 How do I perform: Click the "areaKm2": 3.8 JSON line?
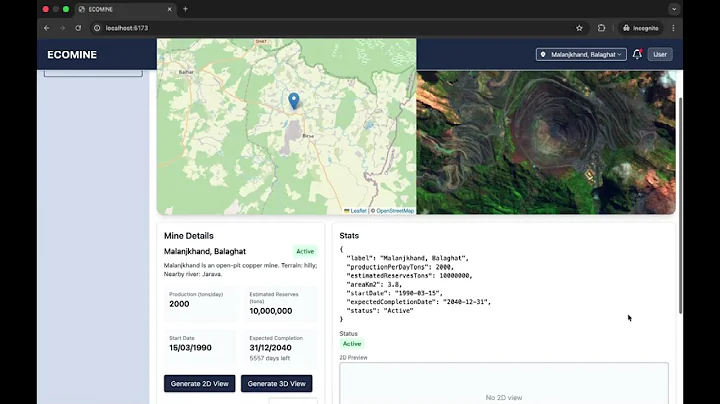click(374, 285)
